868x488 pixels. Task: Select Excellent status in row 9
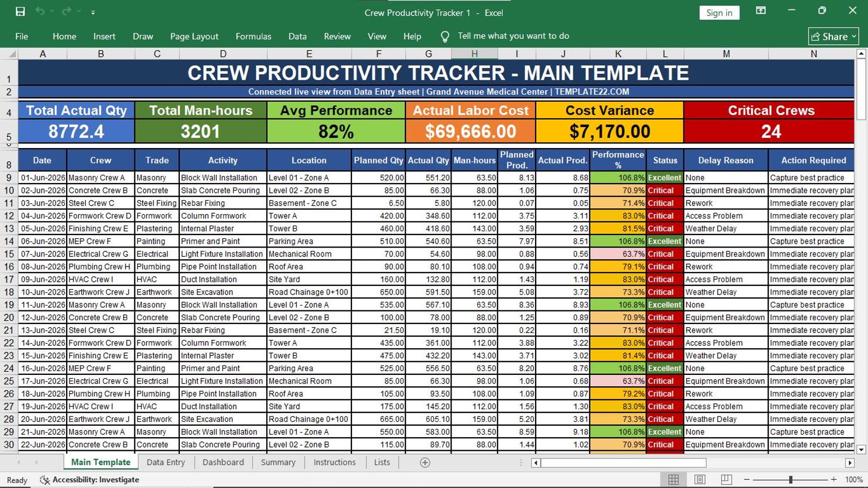click(665, 178)
